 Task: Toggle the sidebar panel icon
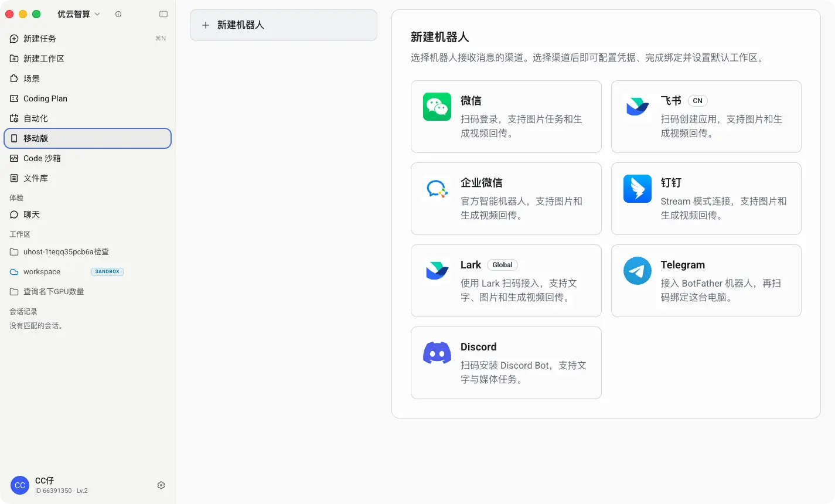(x=163, y=14)
